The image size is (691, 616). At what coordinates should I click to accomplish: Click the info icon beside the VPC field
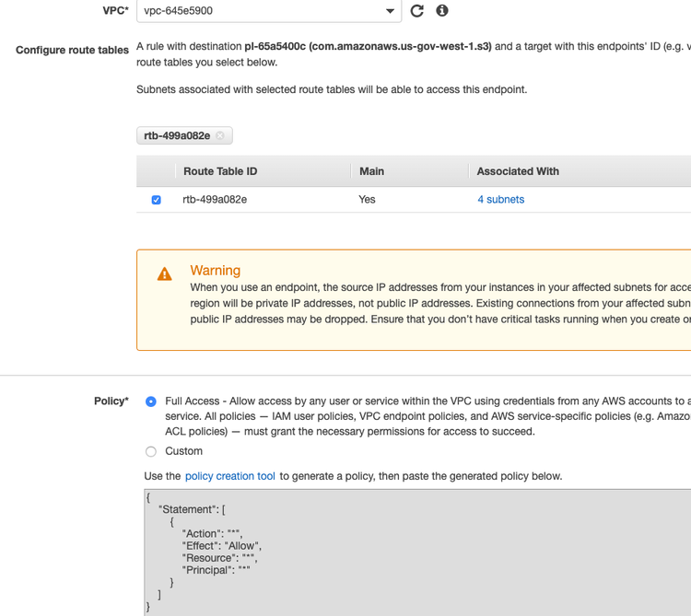442,11
